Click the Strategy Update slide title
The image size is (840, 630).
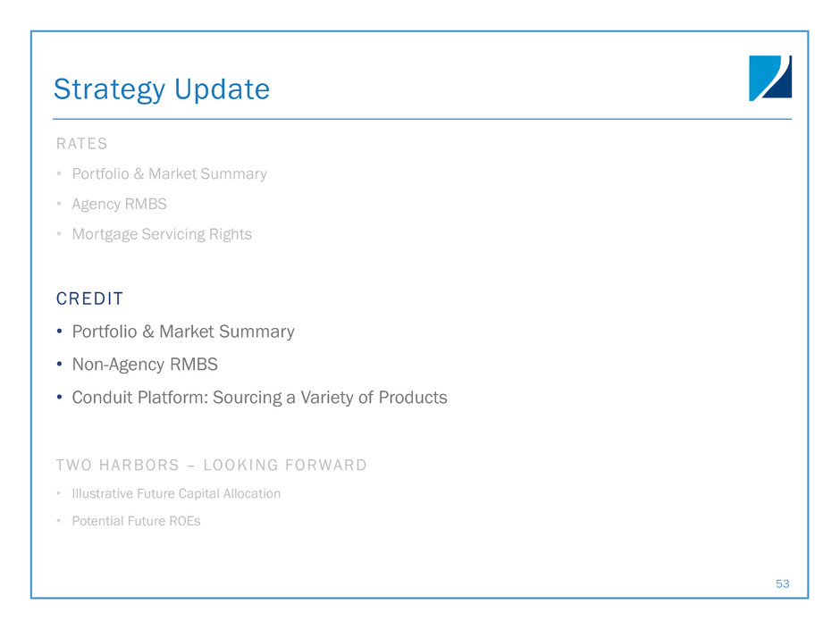(161, 89)
